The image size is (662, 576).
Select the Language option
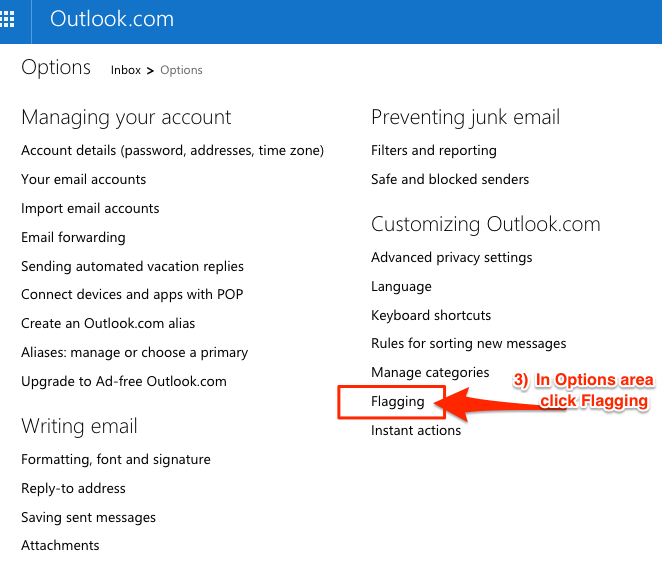click(402, 287)
